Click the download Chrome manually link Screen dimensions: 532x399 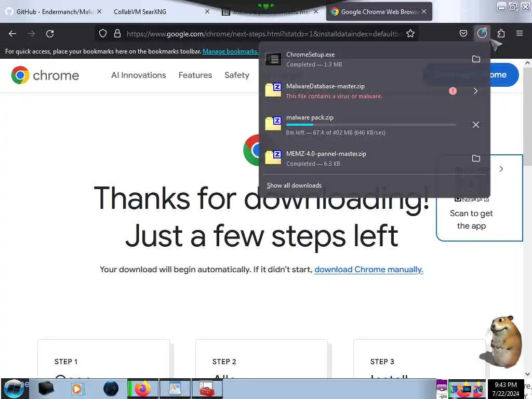point(369,270)
